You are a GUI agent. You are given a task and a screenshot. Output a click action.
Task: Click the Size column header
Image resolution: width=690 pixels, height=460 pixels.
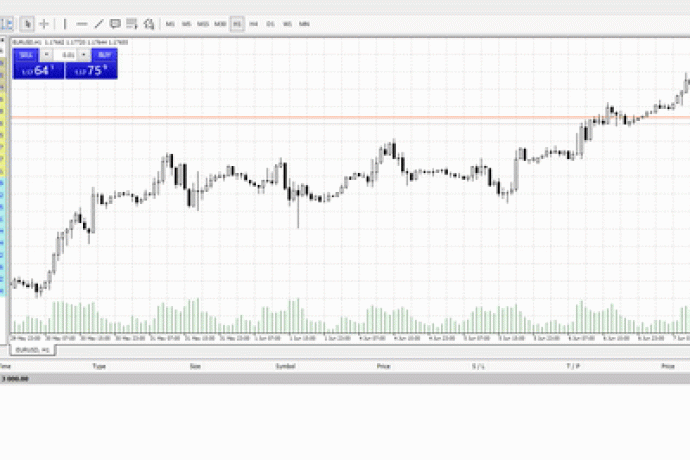coord(195,366)
